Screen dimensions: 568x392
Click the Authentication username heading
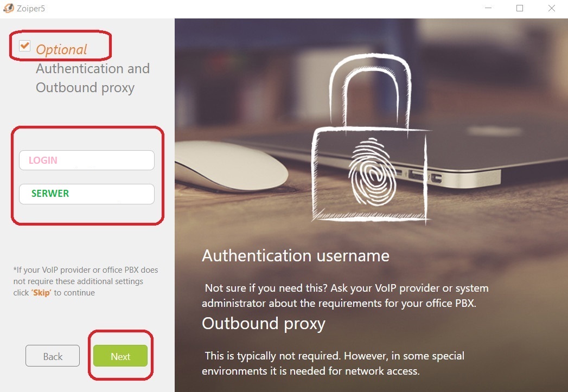296,255
